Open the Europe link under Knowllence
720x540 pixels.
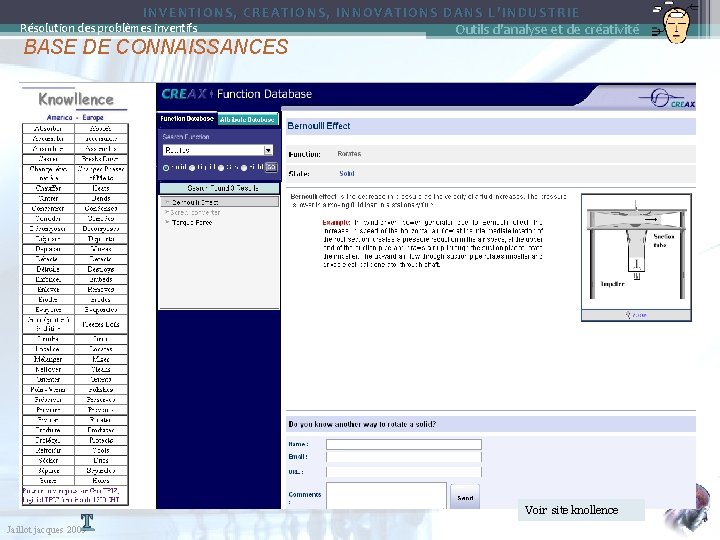pos(93,118)
